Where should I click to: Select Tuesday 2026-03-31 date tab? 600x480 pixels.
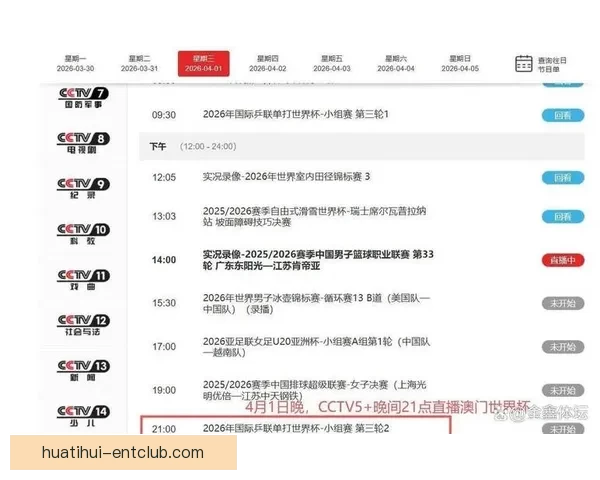[x=139, y=64]
